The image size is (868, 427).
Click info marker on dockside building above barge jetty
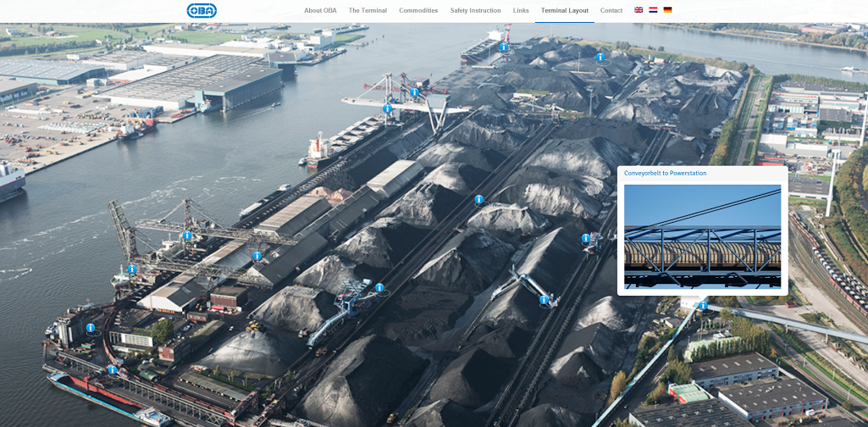(x=91, y=328)
